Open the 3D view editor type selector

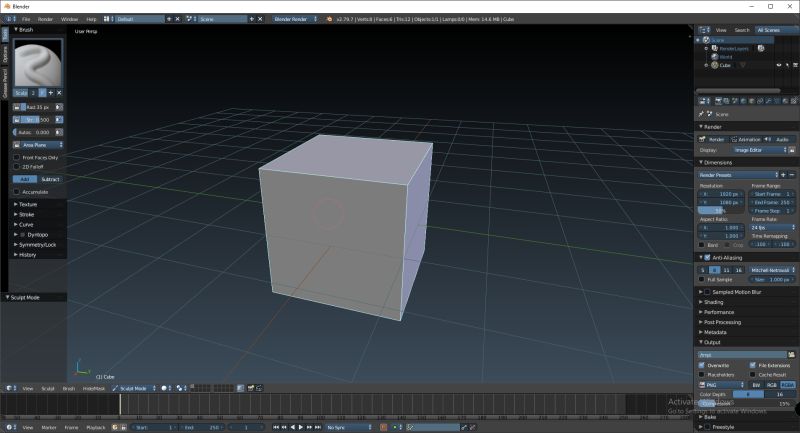pyautogui.click(x=11, y=389)
